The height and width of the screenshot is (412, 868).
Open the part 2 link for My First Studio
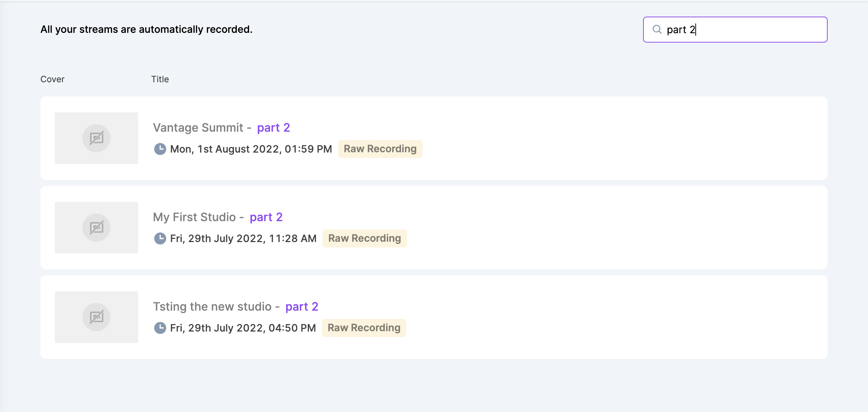[x=266, y=217]
